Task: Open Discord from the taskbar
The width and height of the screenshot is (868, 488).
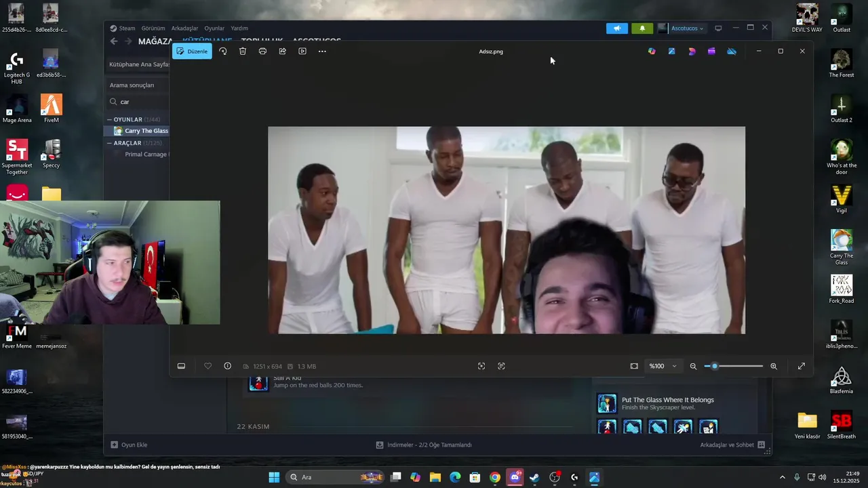Action: pos(515,477)
